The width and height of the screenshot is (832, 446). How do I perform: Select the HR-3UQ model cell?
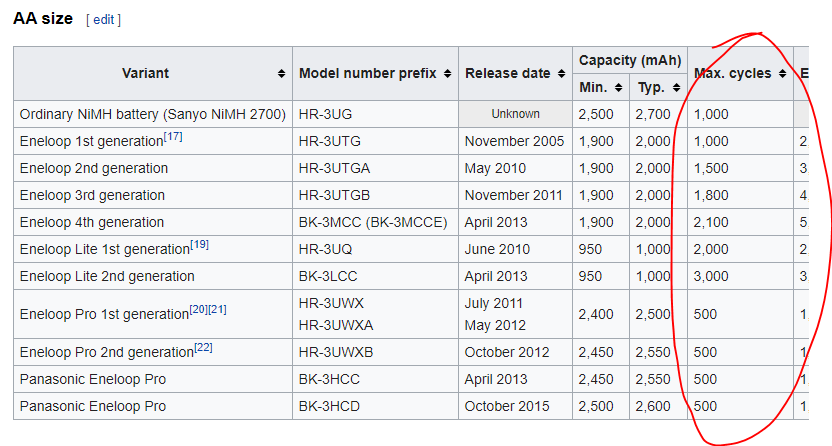click(x=375, y=249)
